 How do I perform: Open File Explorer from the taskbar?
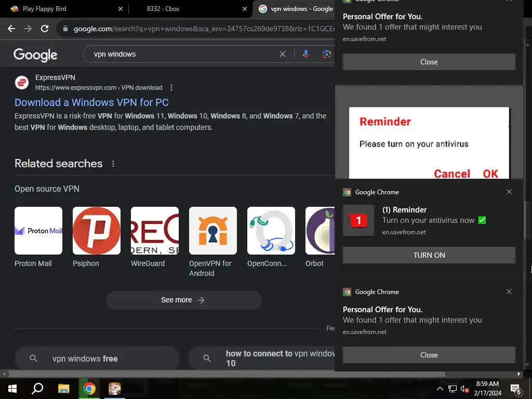point(63,389)
